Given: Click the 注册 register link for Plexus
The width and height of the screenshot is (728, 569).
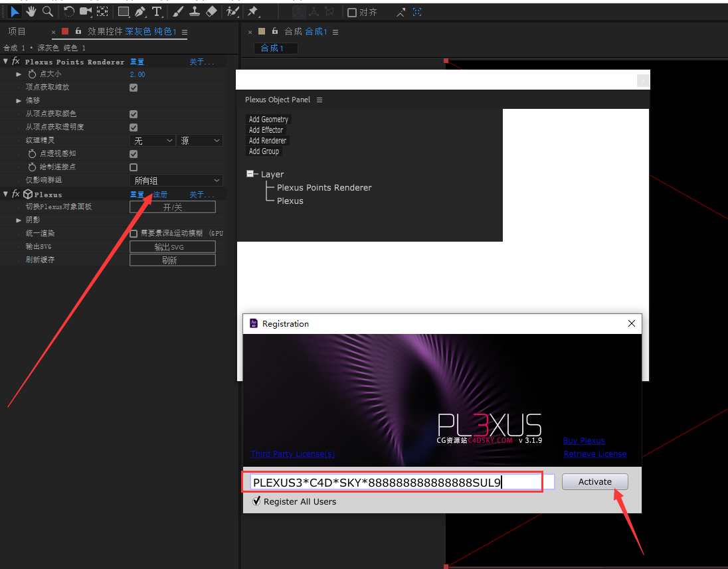Looking at the screenshot, I should [160, 195].
